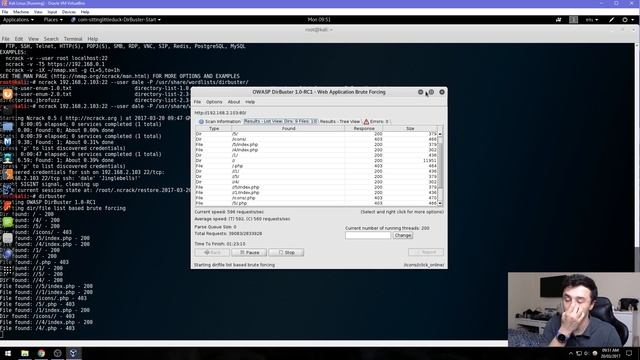
Task: Click the Kali top bar screen recorder icon
Action: pos(558,20)
